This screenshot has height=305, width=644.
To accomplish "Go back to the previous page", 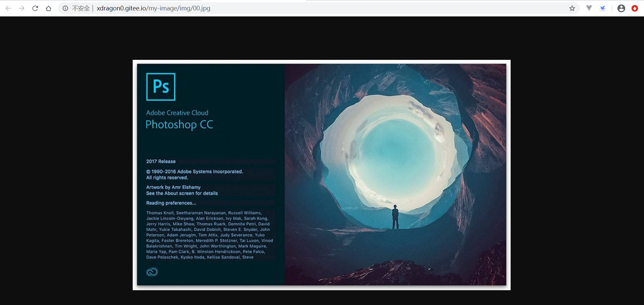I will 8,8.
